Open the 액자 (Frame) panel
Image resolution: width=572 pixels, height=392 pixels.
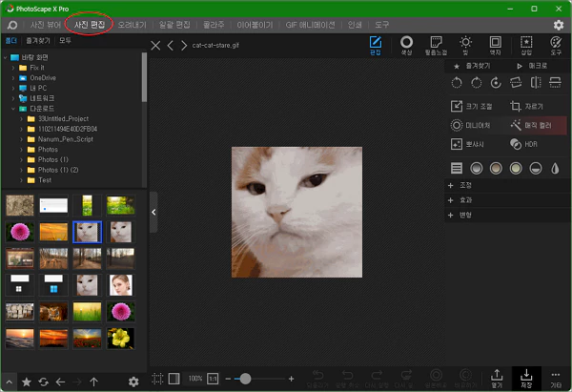[x=495, y=46]
